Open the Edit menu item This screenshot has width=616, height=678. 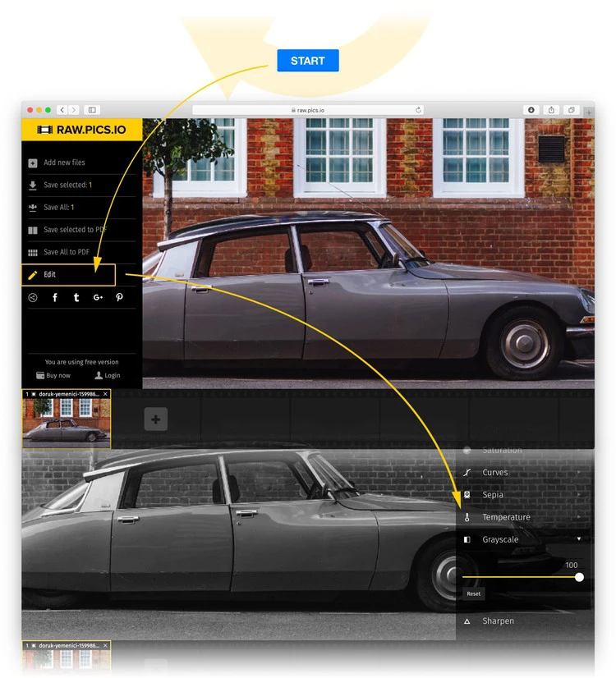point(68,275)
